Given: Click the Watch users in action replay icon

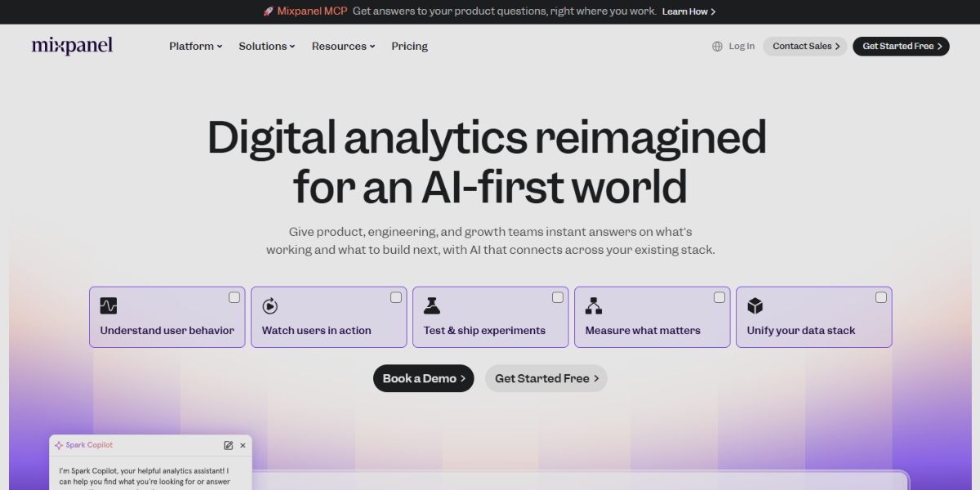Looking at the screenshot, I should 270,305.
